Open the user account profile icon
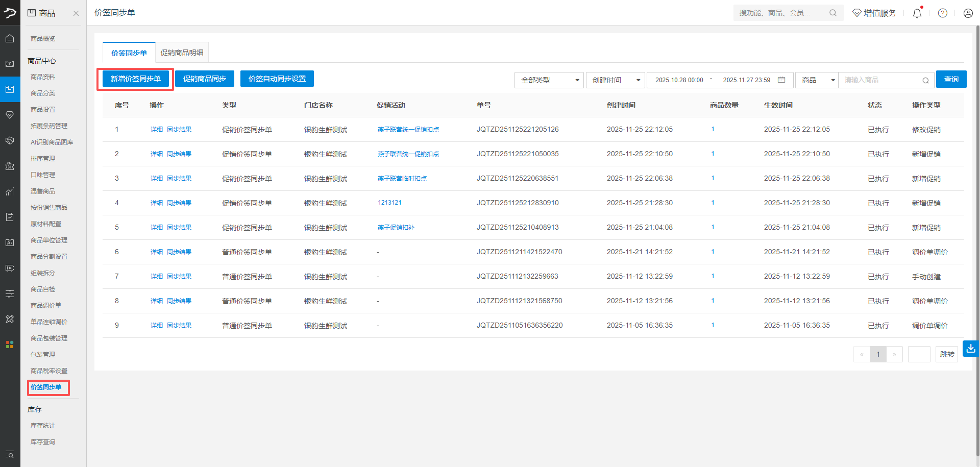 [x=968, y=13]
